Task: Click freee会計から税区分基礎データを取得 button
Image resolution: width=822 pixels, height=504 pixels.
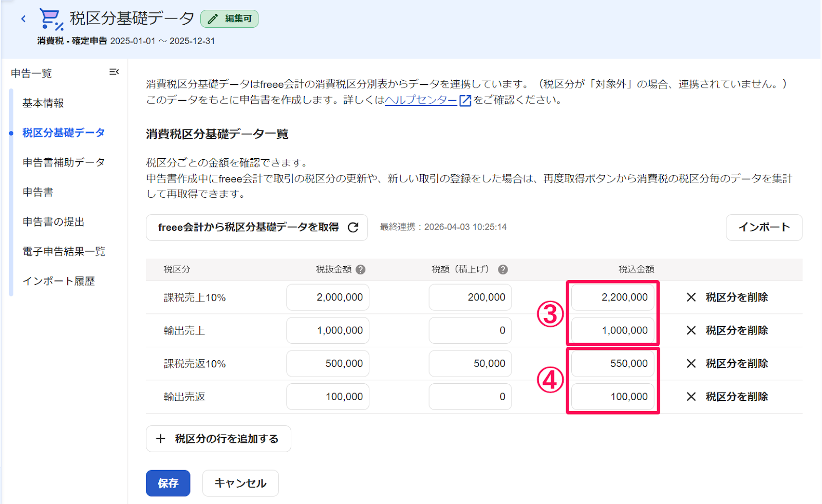Action: coord(257,227)
